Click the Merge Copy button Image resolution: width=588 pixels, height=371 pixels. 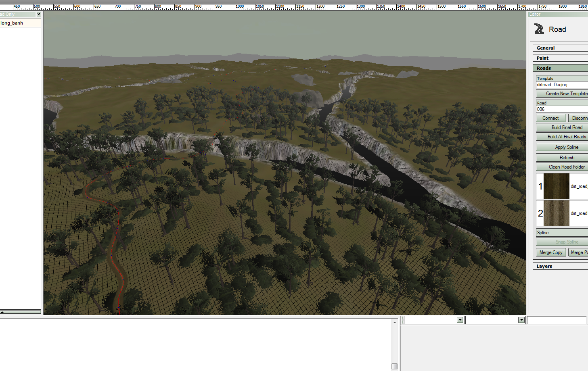(551, 252)
